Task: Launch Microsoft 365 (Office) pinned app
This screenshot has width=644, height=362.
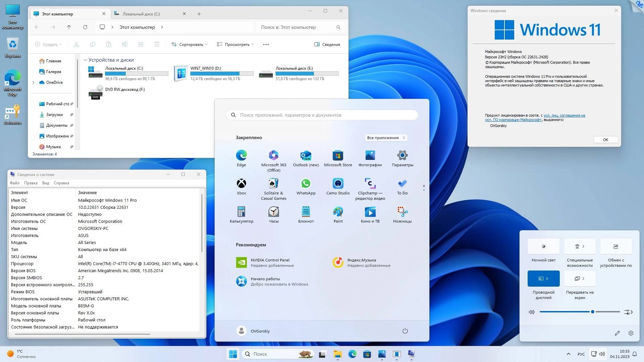Action: (x=274, y=161)
